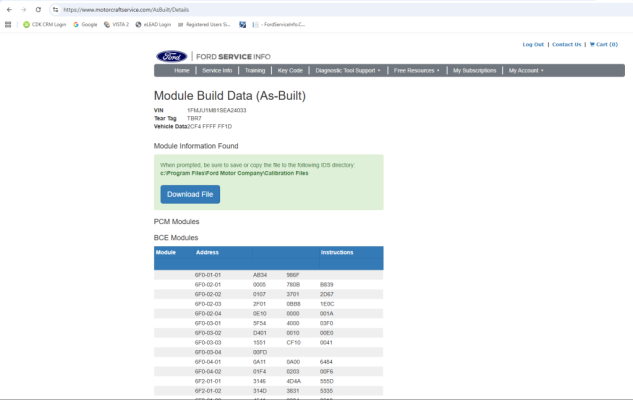Viewport: 633px width, 400px height.
Task: Select address cell 6F0-03-03
Action: [x=208, y=343]
